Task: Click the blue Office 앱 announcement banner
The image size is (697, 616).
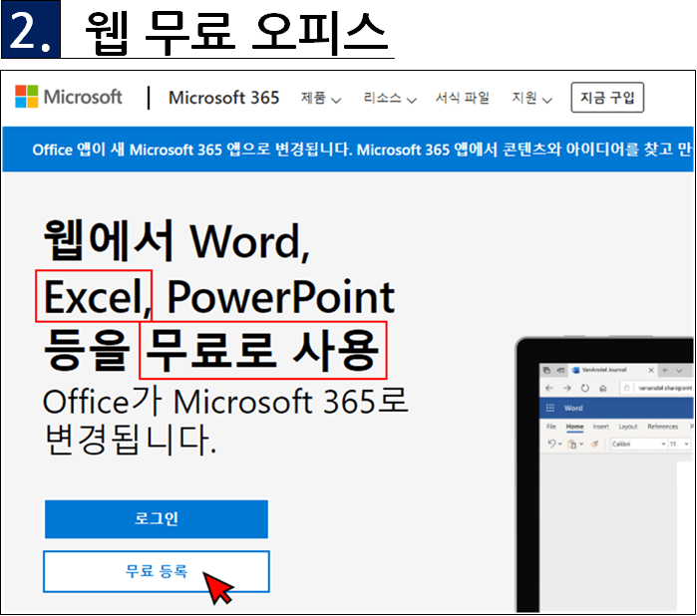Action: 348,150
